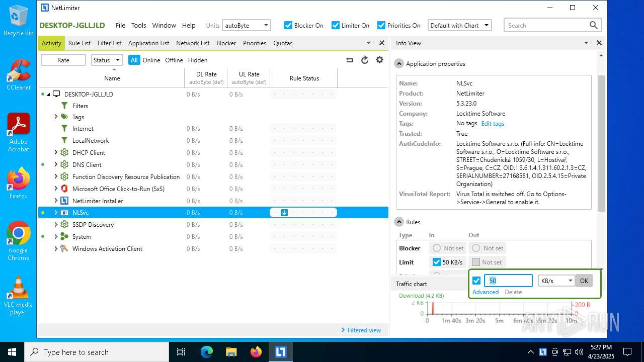644x362 pixels.
Task: Close the Info View panel
Action: (599, 43)
